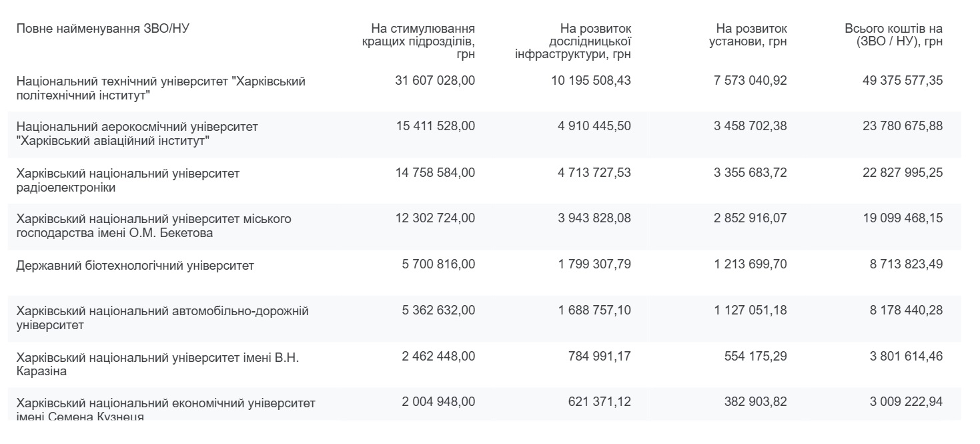Select the Бекетова university name cell
980x444 pixels.
tap(153, 226)
